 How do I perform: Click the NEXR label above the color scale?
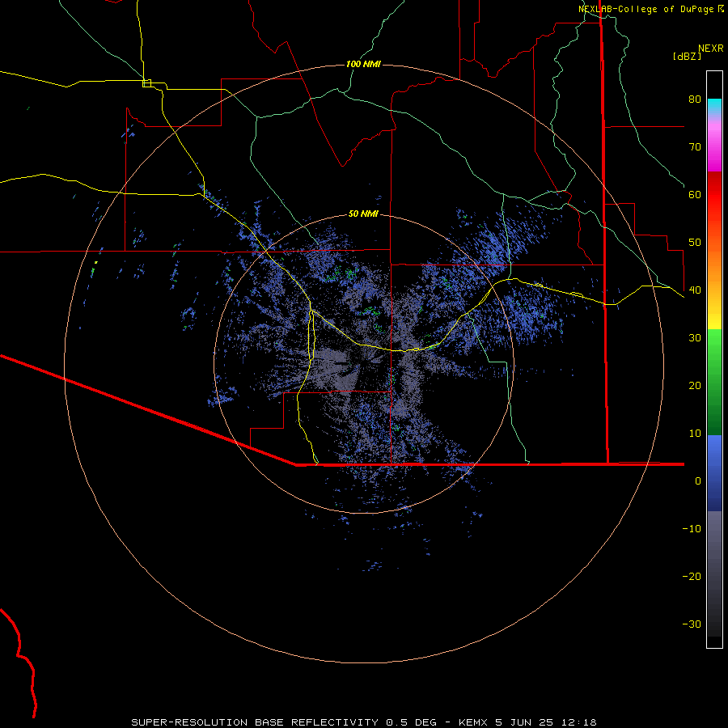coord(711,49)
